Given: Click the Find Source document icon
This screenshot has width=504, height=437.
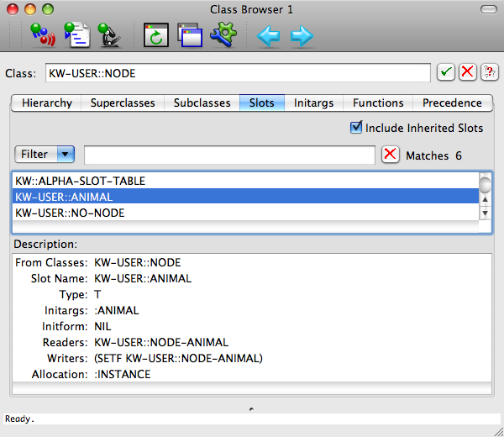Looking at the screenshot, I should [76, 35].
